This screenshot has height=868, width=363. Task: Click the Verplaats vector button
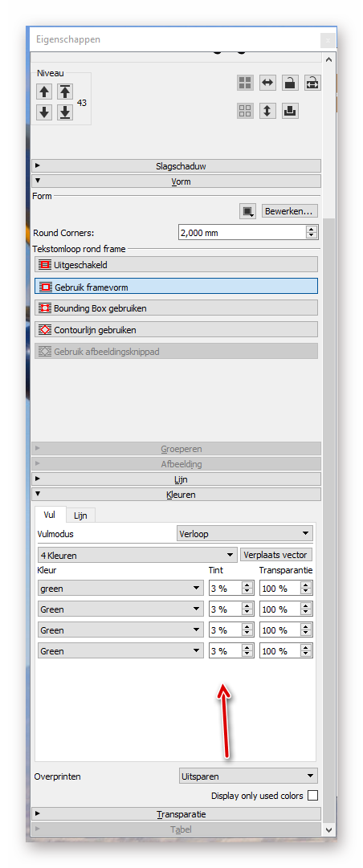coord(277,555)
